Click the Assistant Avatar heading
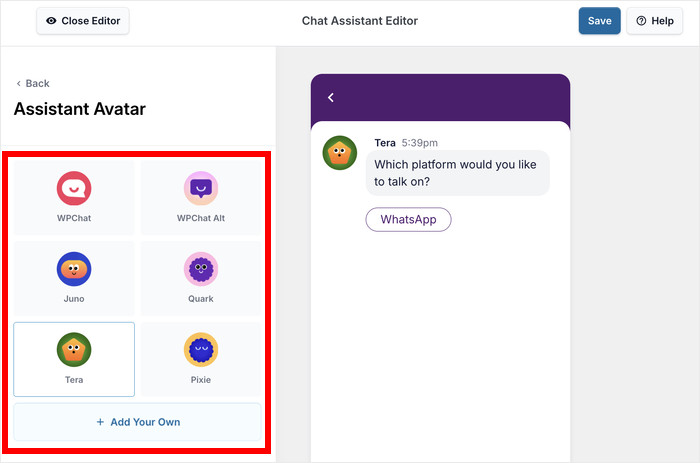This screenshot has width=700, height=463. pos(79,109)
